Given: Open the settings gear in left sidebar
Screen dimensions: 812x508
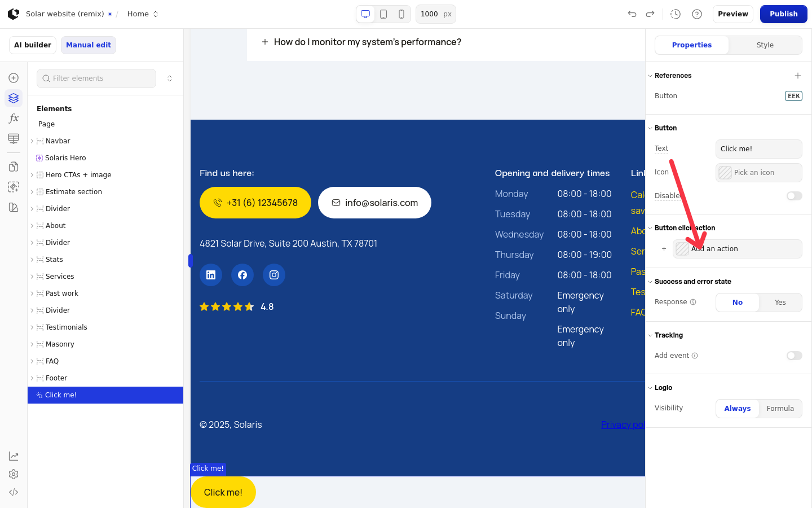Looking at the screenshot, I should [14, 474].
